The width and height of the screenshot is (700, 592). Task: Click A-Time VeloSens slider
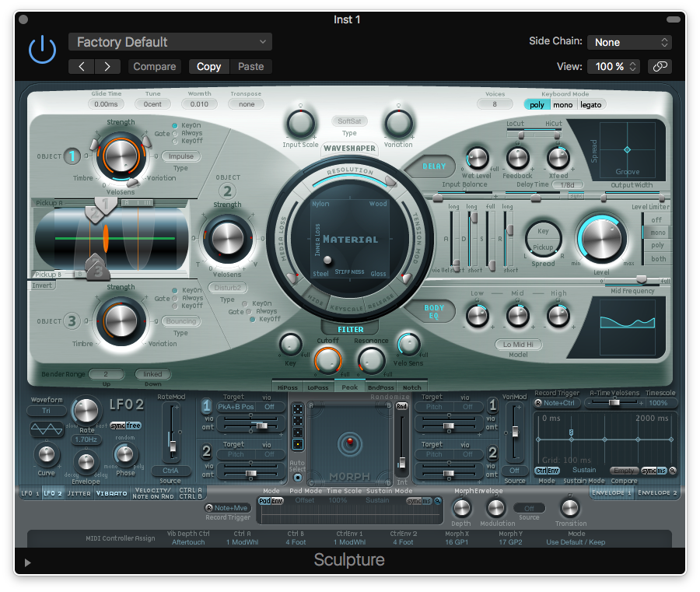point(614,403)
